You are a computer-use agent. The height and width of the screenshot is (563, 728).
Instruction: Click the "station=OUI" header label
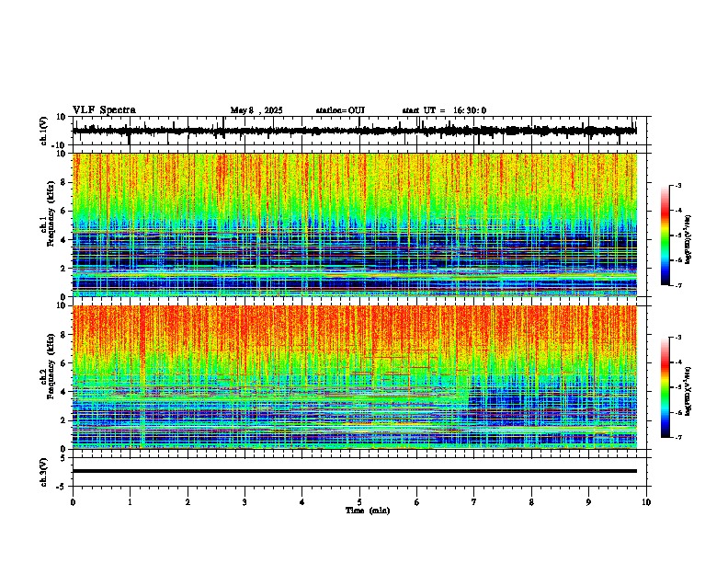click(340, 110)
